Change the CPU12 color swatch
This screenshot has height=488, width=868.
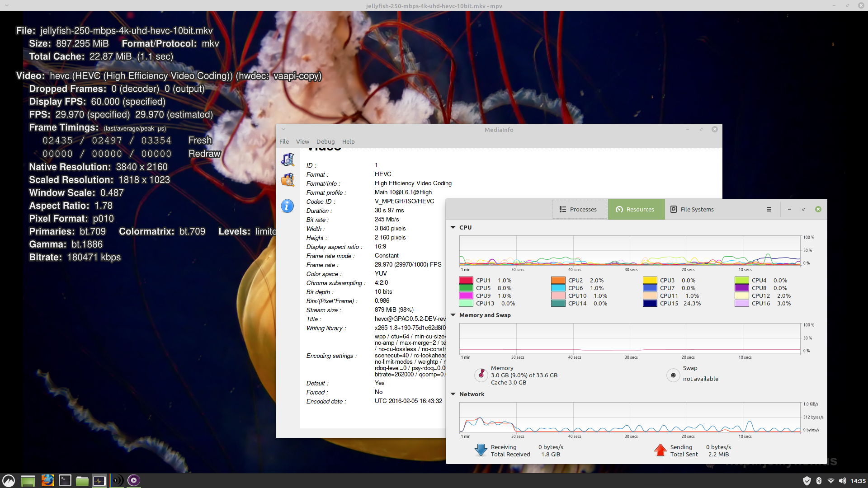[742, 296]
